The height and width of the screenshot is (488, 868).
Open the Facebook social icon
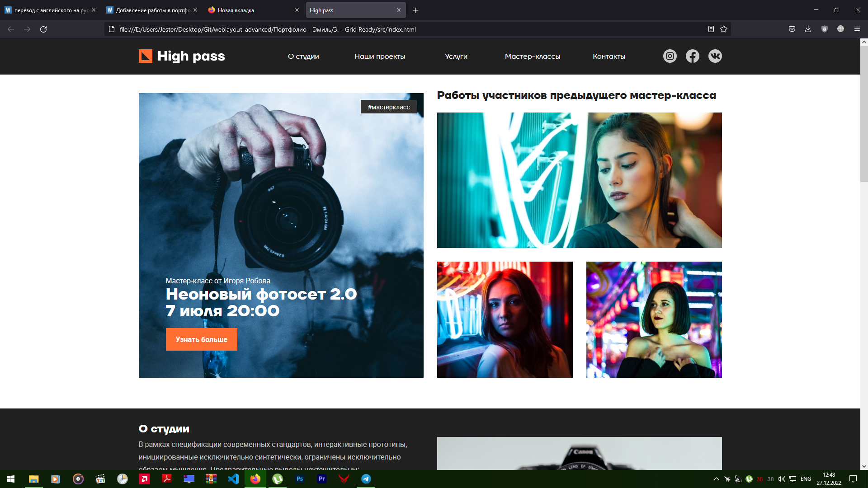[692, 56]
